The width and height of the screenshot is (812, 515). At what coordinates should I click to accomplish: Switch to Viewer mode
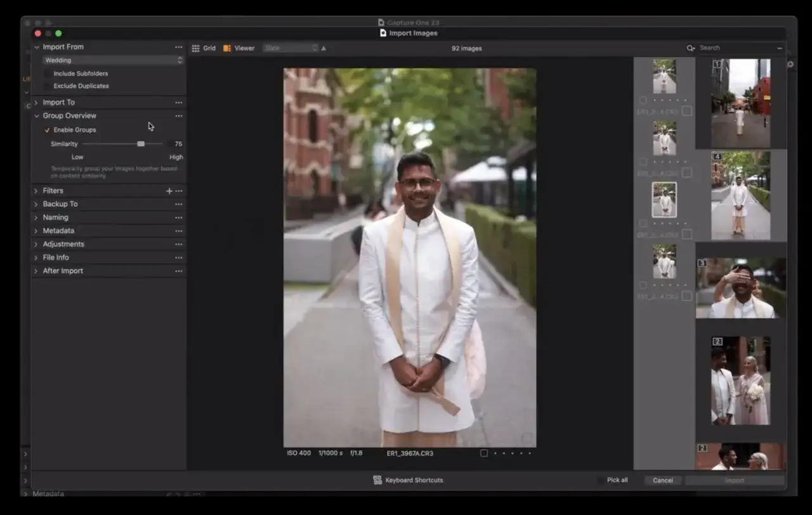tap(239, 48)
